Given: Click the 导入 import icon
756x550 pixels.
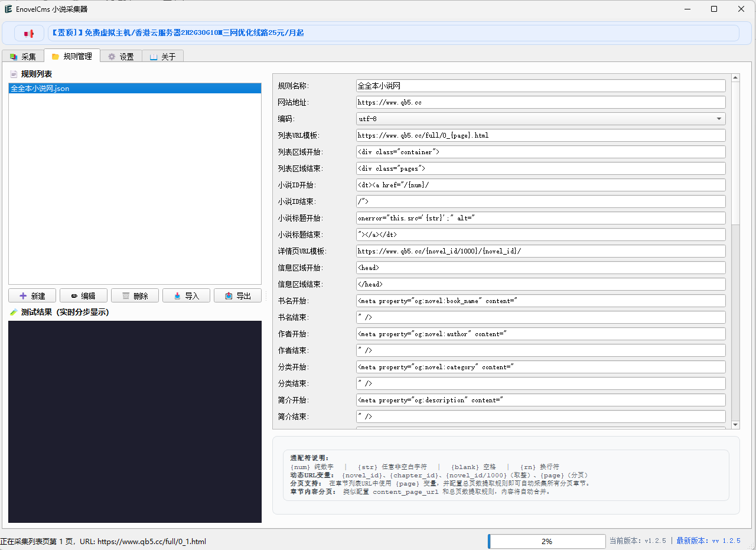Looking at the screenshot, I should tap(177, 296).
